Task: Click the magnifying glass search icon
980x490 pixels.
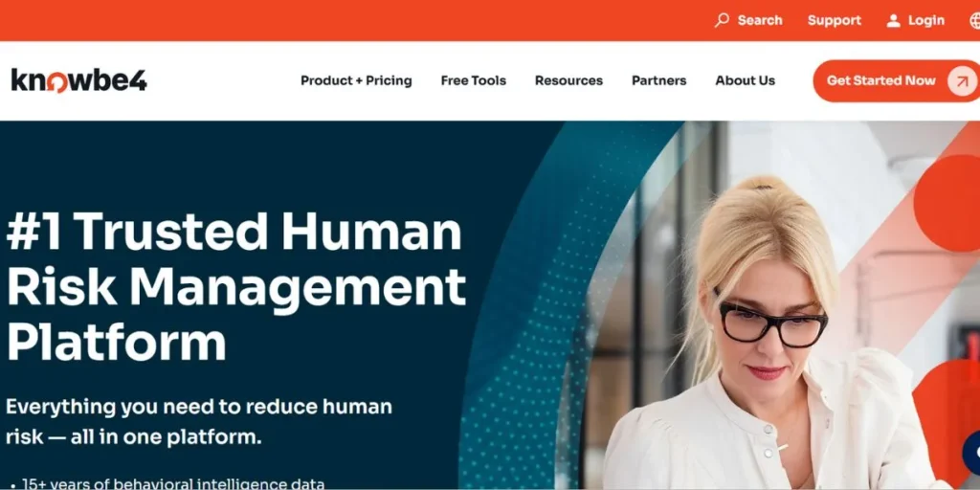Action: [722, 20]
